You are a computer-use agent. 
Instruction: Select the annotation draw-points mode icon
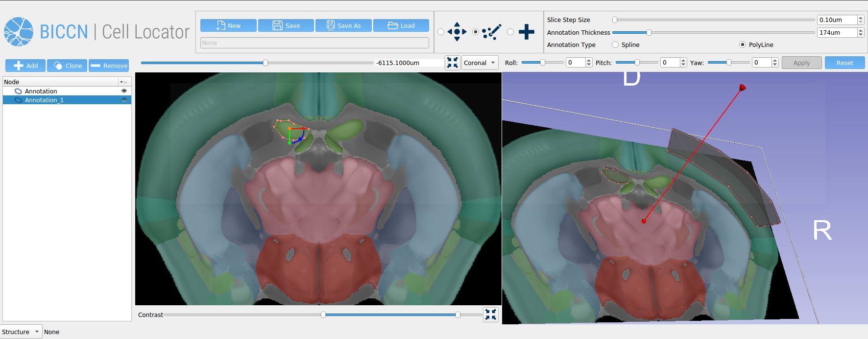click(x=491, y=32)
